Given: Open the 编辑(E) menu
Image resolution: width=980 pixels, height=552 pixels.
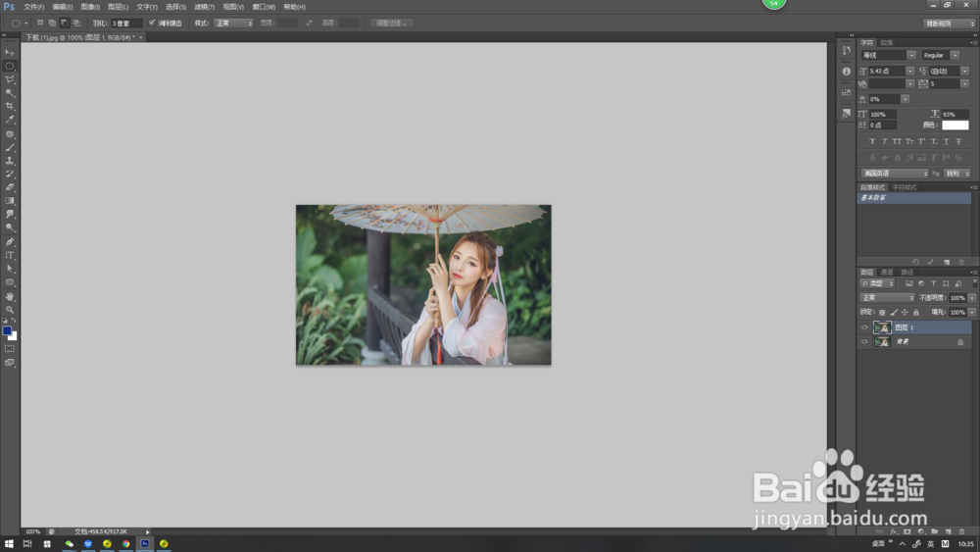Looking at the screenshot, I should pos(63,7).
